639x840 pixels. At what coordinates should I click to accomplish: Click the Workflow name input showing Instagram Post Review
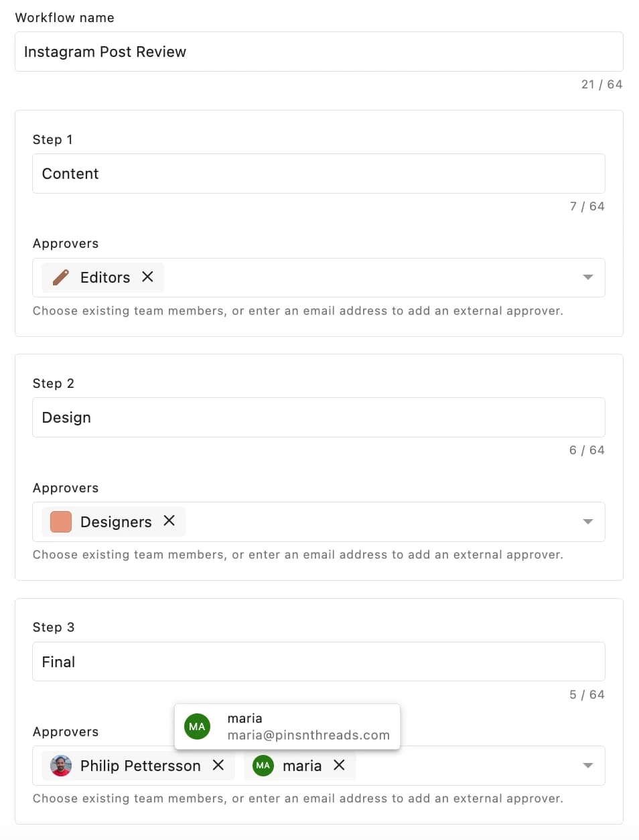point(319,52)
